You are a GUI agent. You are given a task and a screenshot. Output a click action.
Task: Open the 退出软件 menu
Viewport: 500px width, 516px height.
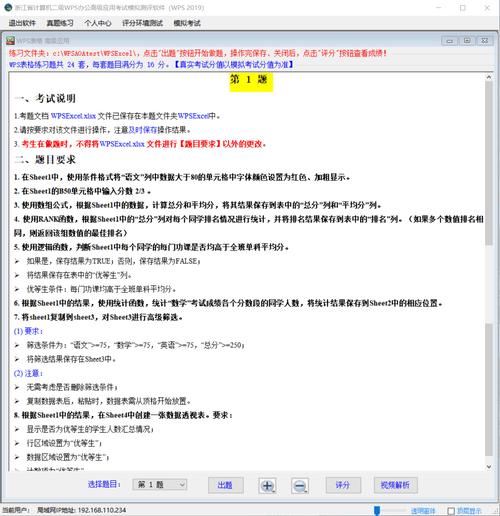click(x=22, y=23)
